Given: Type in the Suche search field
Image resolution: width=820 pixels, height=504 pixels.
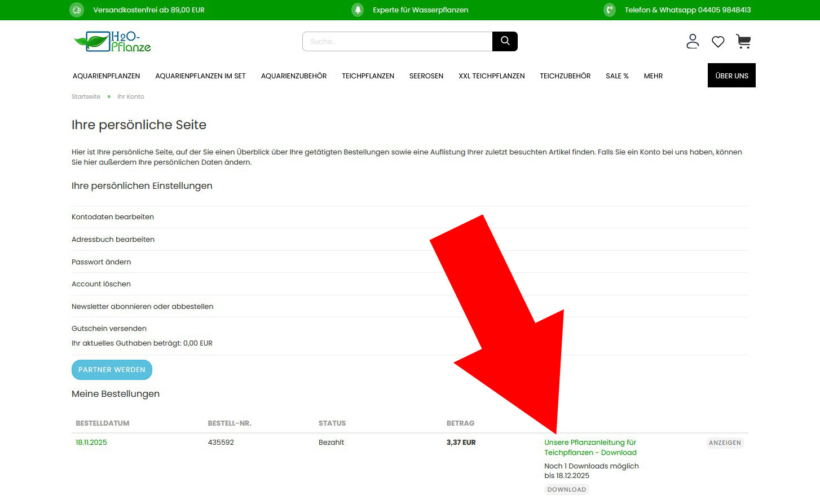Looking at the screenshot, I should (398, 41).
